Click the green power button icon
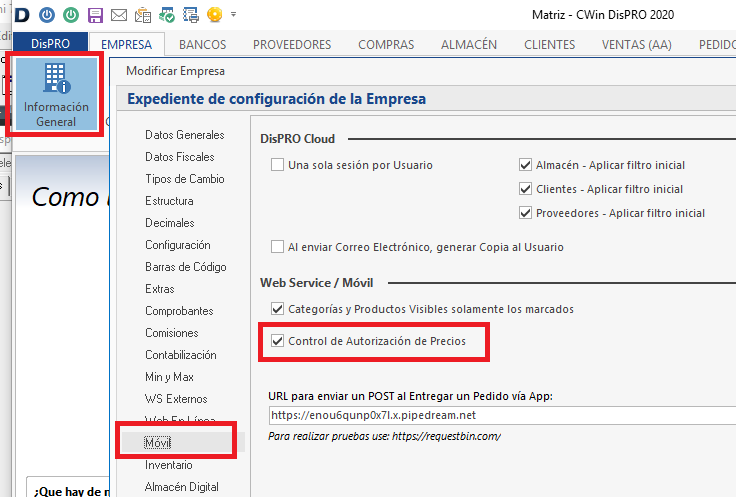Viewport: 736px width, 497px height. point(71,15)
